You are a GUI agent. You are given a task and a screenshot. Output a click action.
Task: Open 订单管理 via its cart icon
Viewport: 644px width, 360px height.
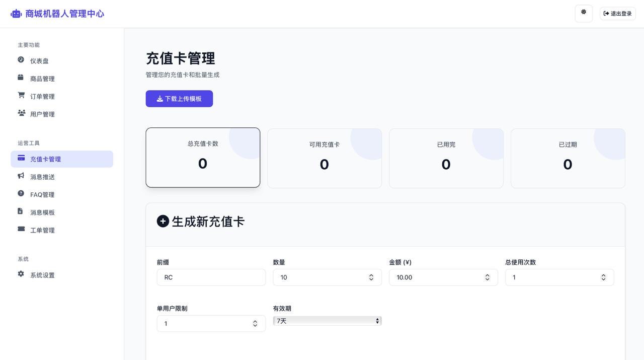21,95
